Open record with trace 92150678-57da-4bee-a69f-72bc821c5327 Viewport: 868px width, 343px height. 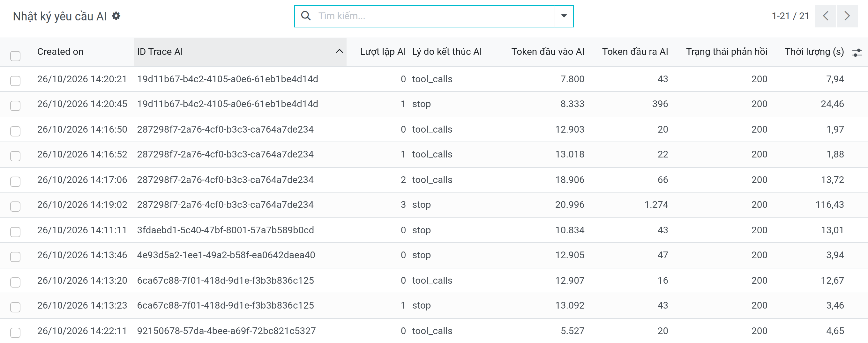tap(226, 331)
